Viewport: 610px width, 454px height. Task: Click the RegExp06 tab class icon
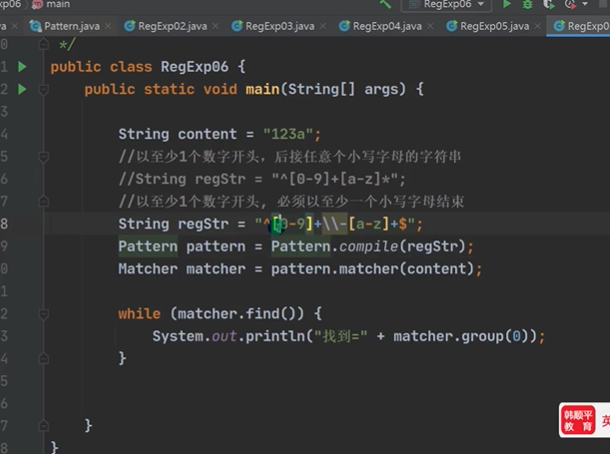(x=559, y=26)
